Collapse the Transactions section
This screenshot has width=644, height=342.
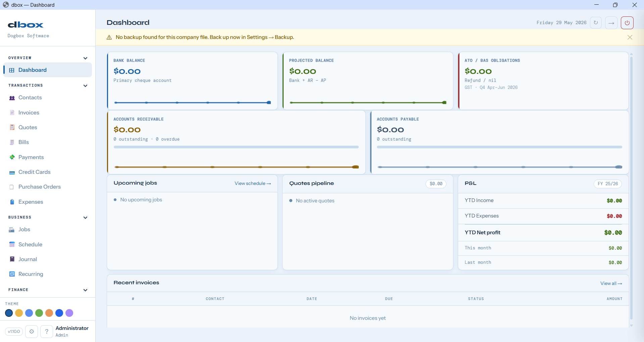85,86
